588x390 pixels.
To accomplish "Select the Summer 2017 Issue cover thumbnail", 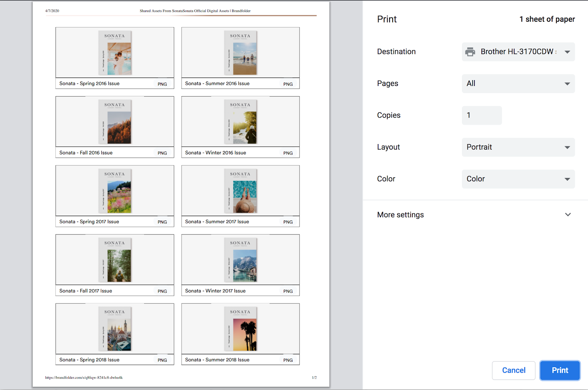I will 241,191.
